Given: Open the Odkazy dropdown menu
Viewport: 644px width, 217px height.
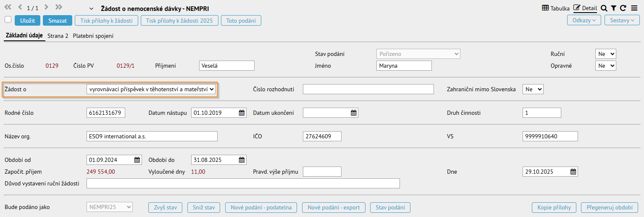Looking at the screenshot, I should pyautogui.click(x=584, y=20).
